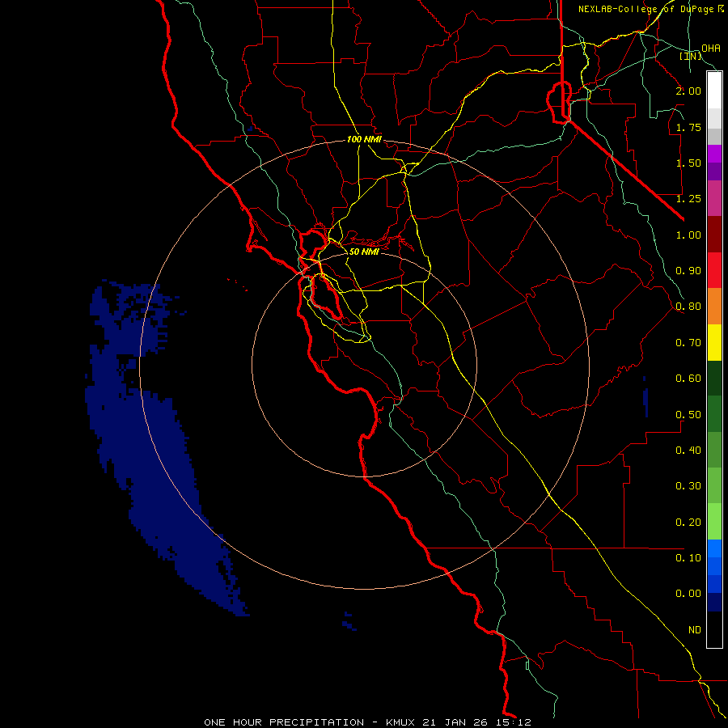This screenshot has width=728, height=728.
Task: Click the ND legend label
Action: (x=695, y=630)
